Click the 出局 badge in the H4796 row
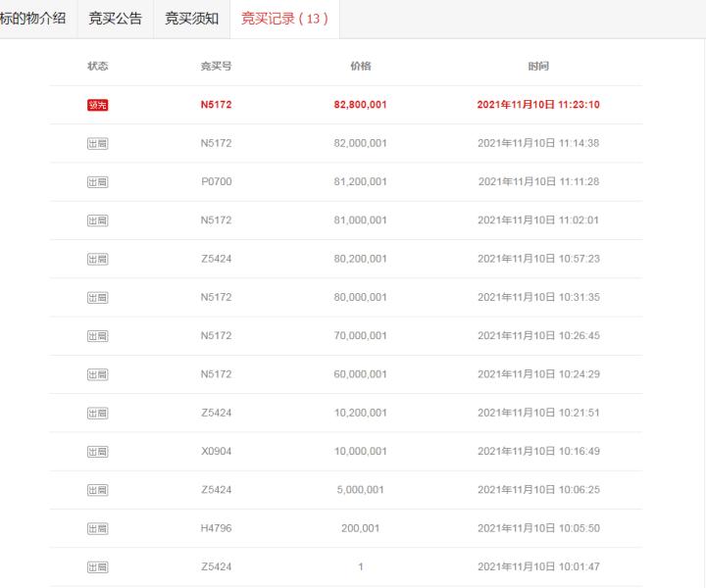 click(x=98, y=528)
